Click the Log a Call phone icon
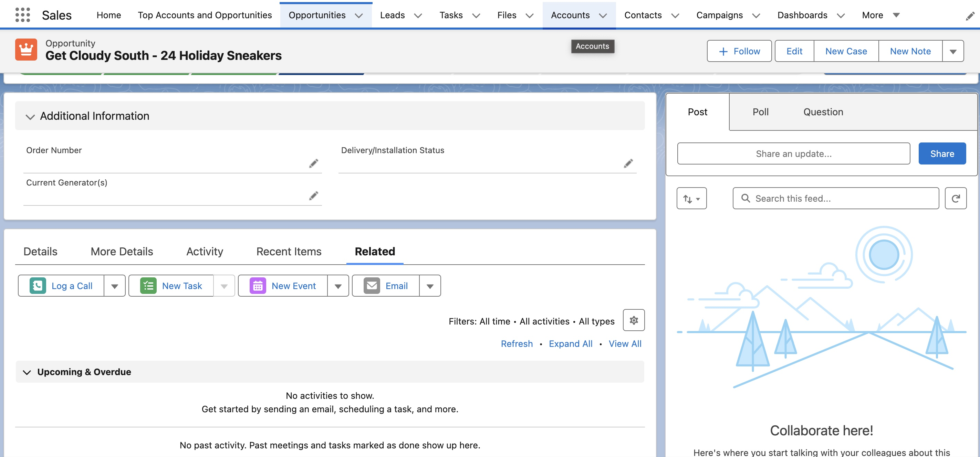 (x=38, y=286)
